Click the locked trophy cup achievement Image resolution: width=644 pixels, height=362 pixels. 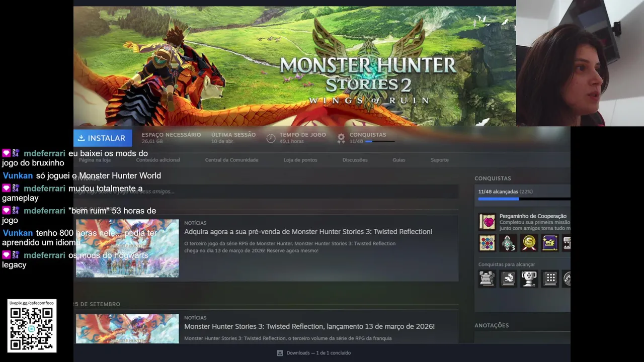click(x=529, y=279)
